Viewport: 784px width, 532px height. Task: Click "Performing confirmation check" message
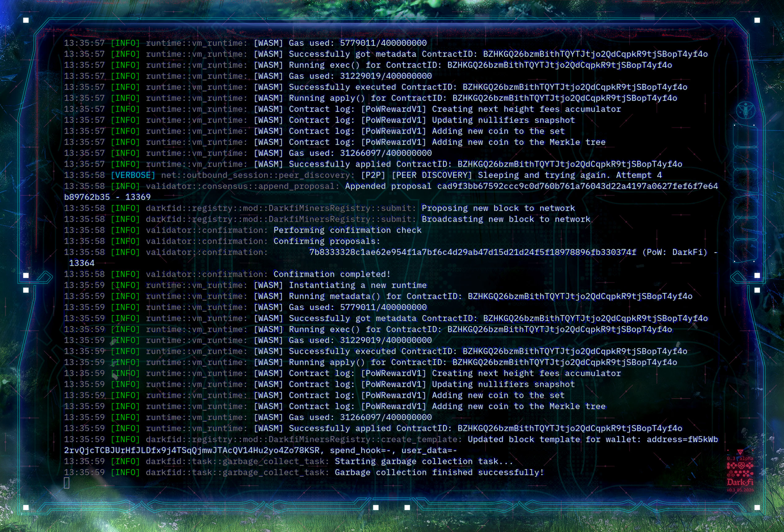coord(348,230)
